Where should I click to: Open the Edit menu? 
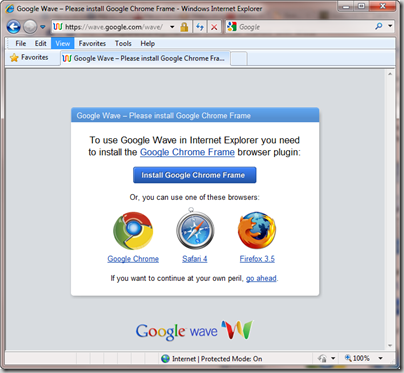tap(41, 43)
